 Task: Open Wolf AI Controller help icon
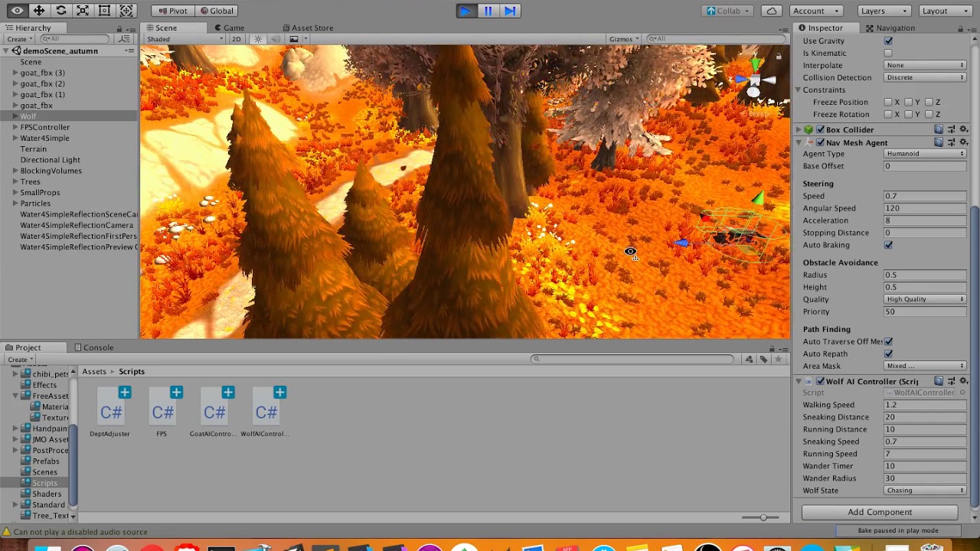(x=939, y=381)
